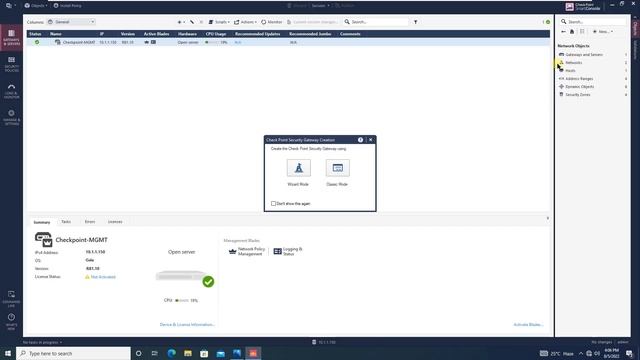Open the Session dropdown in title bar
The width and height of the screenshot is (640, 360).
click(x=320, y=6)
